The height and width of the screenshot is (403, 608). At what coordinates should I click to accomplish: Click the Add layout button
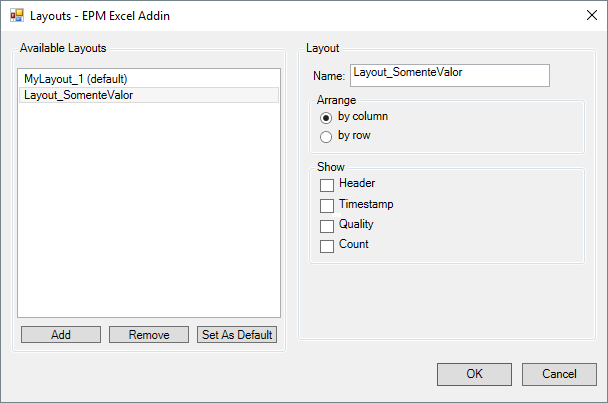(61, 335)
